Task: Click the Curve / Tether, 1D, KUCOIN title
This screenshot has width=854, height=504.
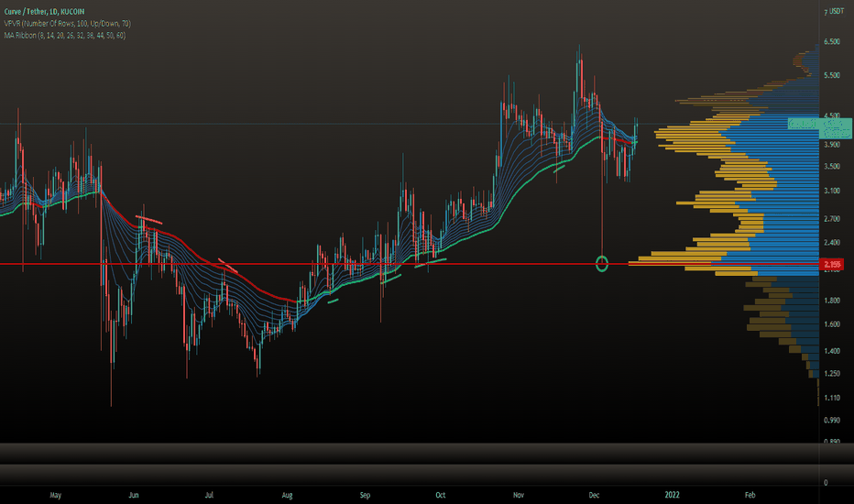Action: pyautogui.click(x=44, y=11)
